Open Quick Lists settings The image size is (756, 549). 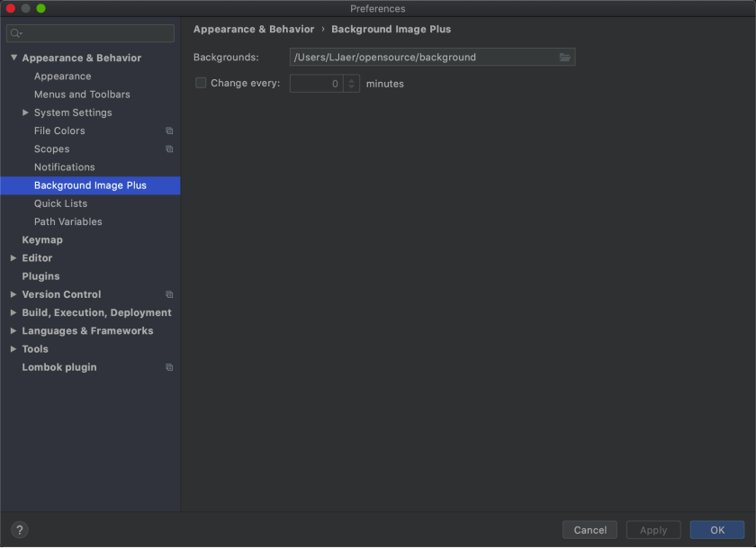[61, 204]
